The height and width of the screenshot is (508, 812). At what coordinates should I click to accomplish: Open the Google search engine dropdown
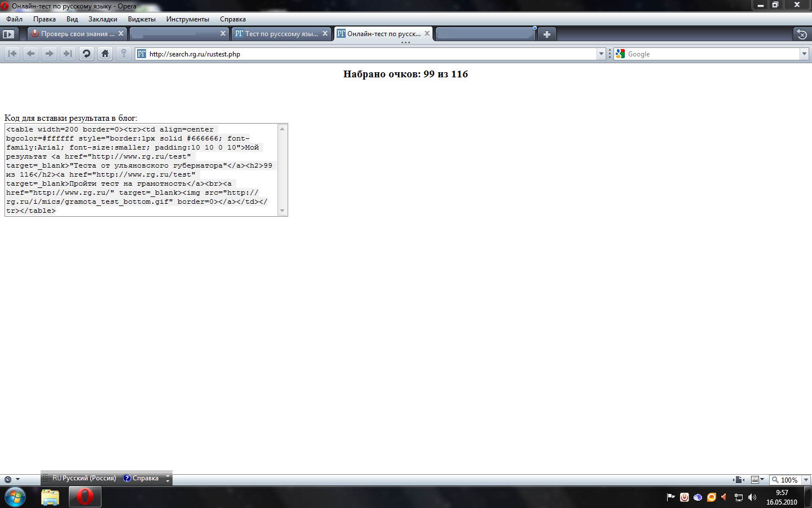805,54
